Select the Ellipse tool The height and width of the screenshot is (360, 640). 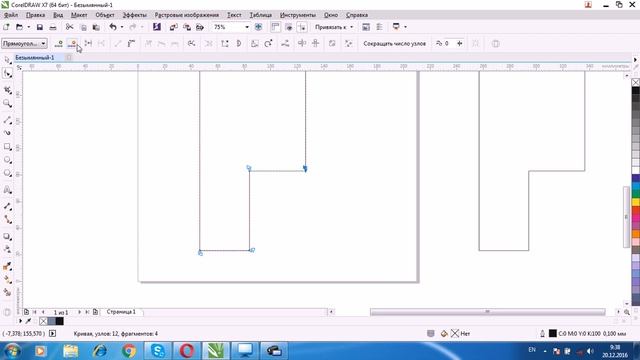point(7,160)
